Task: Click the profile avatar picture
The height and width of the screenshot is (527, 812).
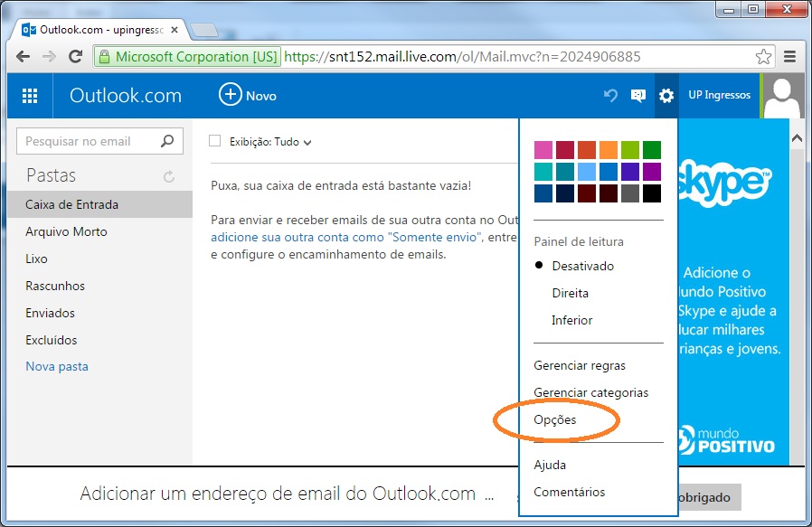Action: pos(783,96)
